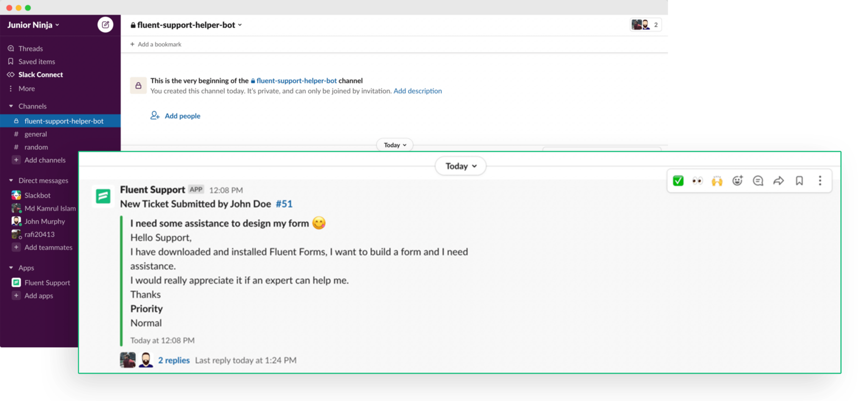React with the raised hands emoji
The image size is (868, 401).
tap(718, 180)
